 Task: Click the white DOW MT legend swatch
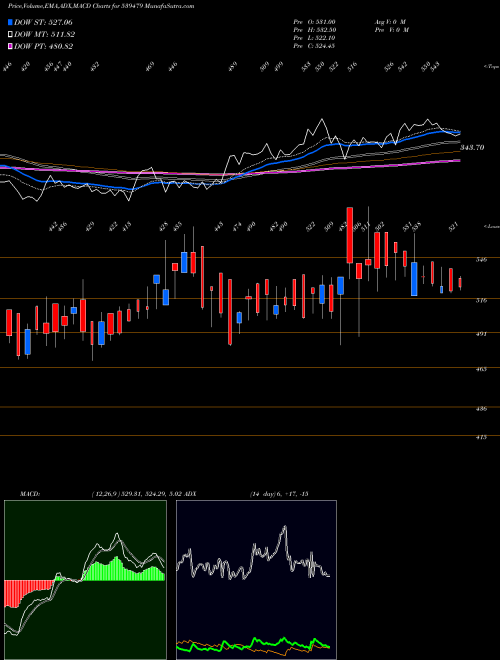pyautogui.click(x=10, y=35)
